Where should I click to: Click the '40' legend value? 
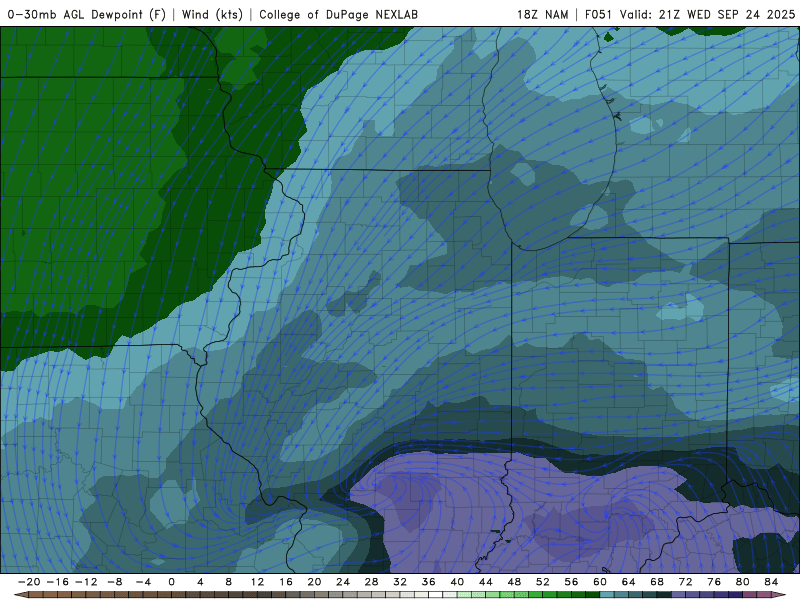click(x=457, y=582)
